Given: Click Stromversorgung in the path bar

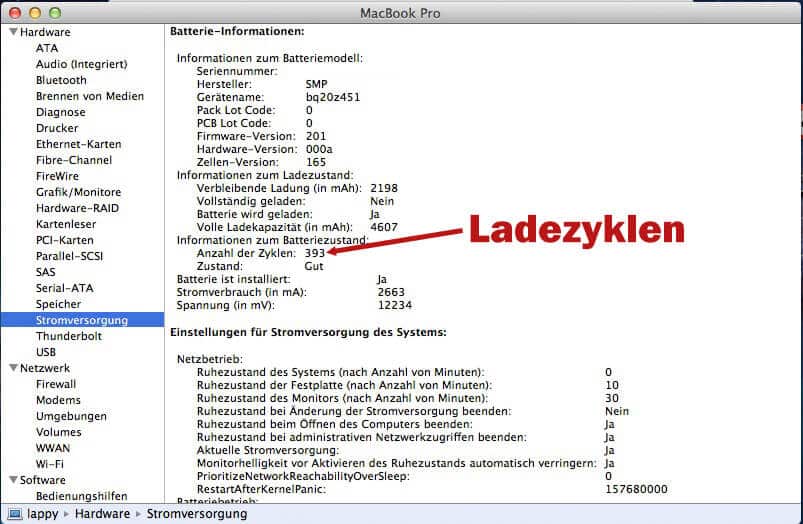Looking at the screenshot, I should (197, 514).
